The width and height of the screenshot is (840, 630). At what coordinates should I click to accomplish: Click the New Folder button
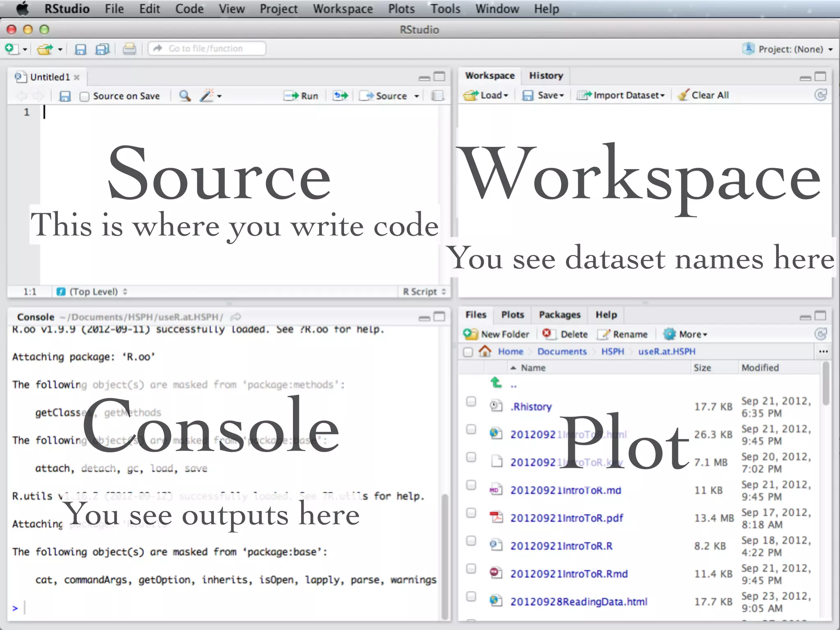coord(496,334)
